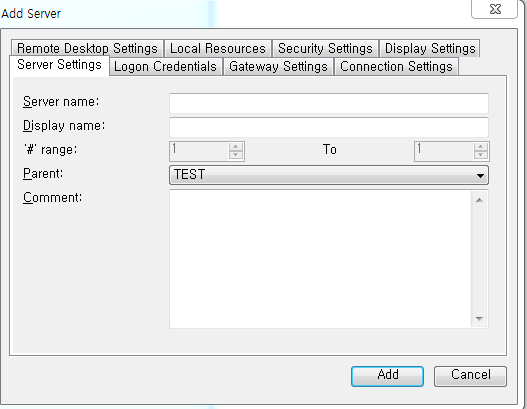Decrease the '#' range end value
This screenshot has width=527, height=409.
click(481, 155)
